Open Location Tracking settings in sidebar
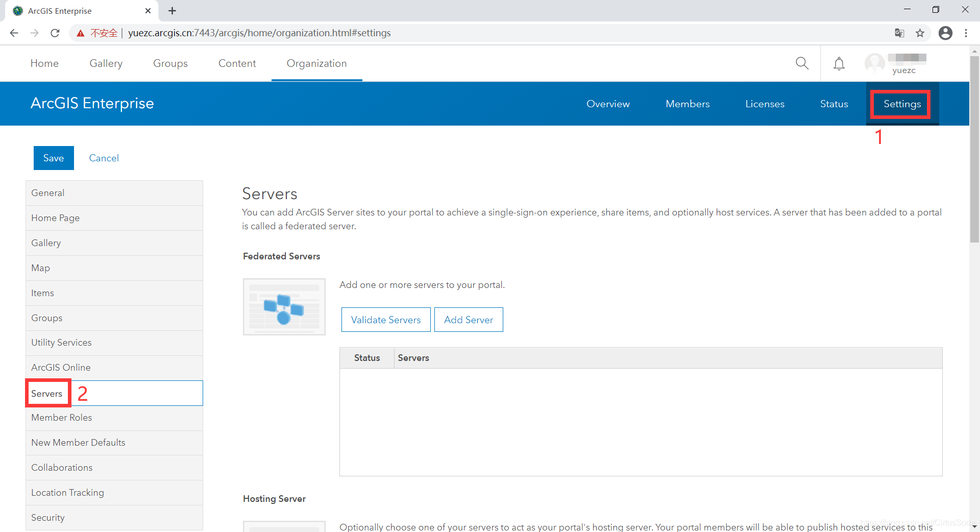The height and width of the screenshot is (532, 980). tap(114, 493)
